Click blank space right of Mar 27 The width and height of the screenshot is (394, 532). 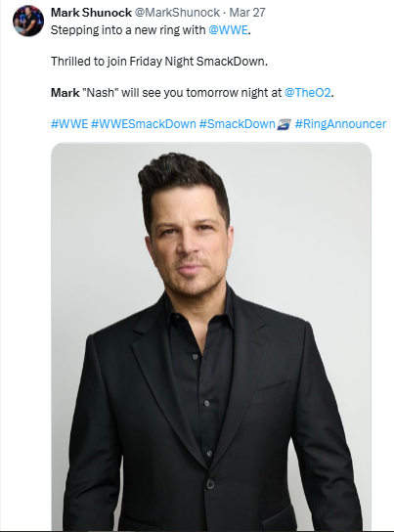(x=326, y=13)
